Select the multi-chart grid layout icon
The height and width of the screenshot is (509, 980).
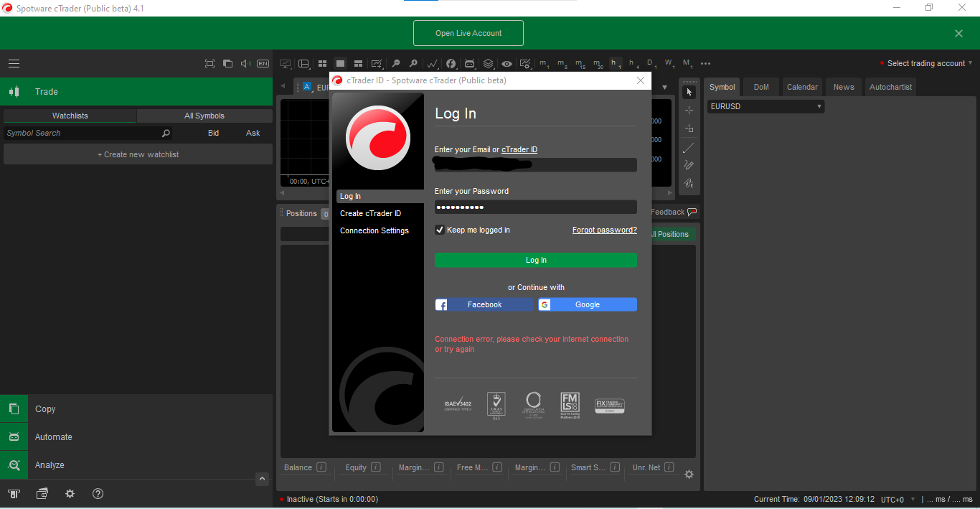click(322, 63)
